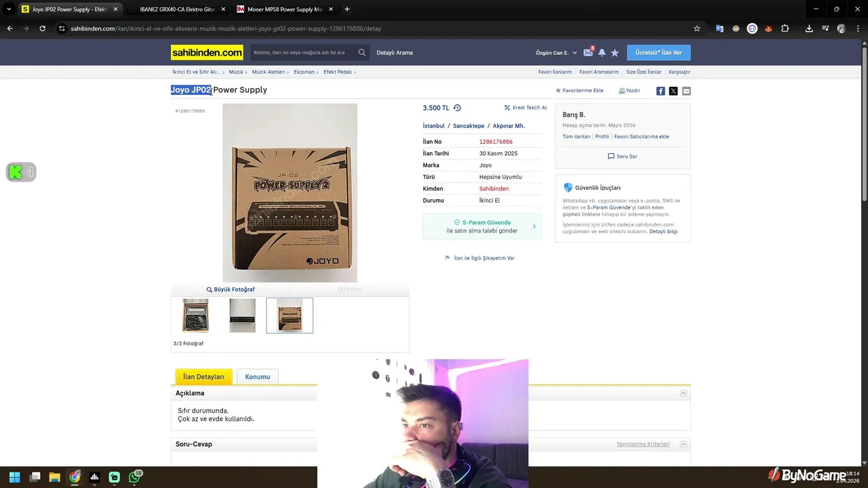Share the listing on Facebook
The width and height of the screenshot is (868, 488).
(660, 91)
